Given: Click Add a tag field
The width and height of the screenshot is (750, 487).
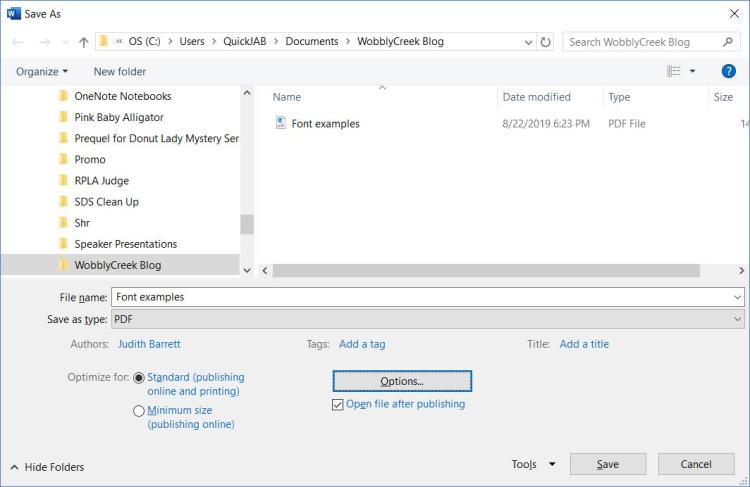Looking at the screenshot, I should 362,344.
